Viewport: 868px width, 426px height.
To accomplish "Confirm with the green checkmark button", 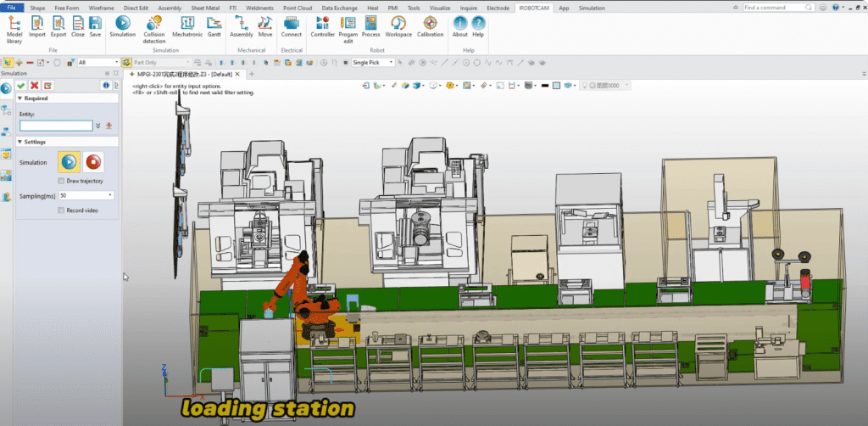I will pos(21,85).
